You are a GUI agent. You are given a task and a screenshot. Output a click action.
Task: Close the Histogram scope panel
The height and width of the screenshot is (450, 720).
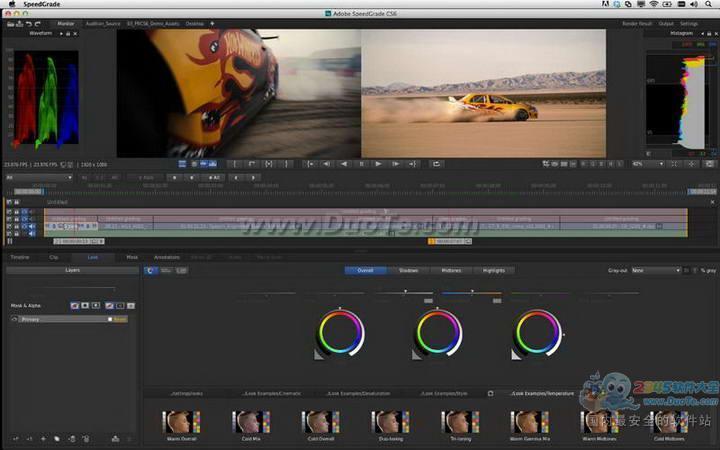[715, 34]
